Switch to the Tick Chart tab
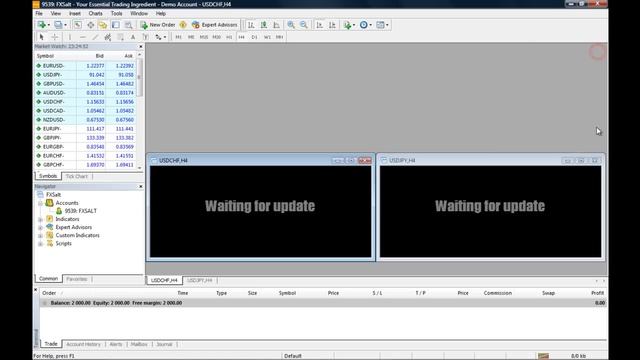This screenshot has height=360, width=640. (x=77, y=176)
